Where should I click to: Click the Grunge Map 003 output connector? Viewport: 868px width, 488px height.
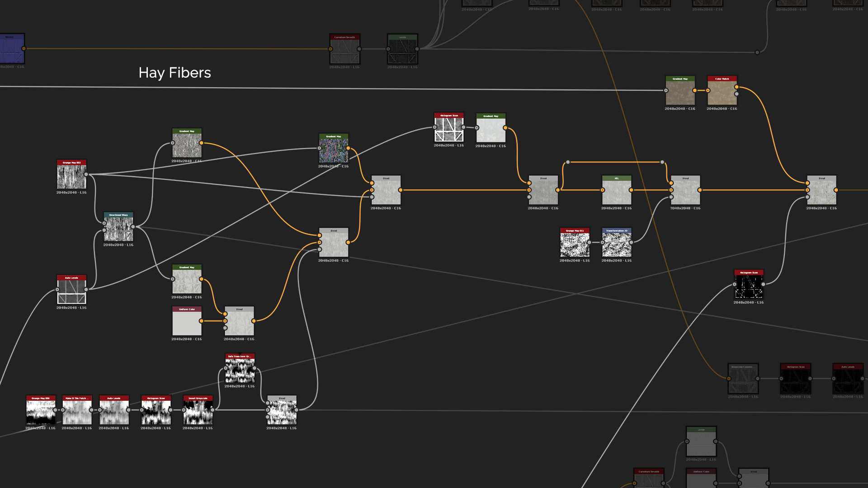[86, 174]
